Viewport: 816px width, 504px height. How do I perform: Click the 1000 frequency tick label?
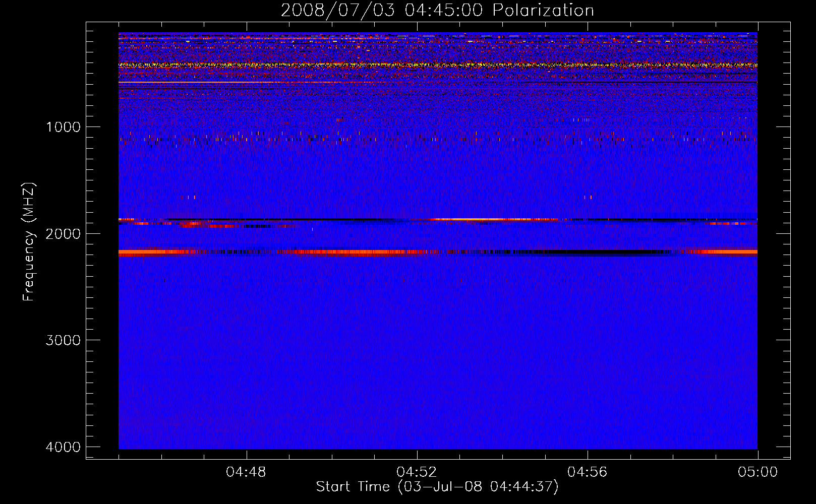pos(63,127)
